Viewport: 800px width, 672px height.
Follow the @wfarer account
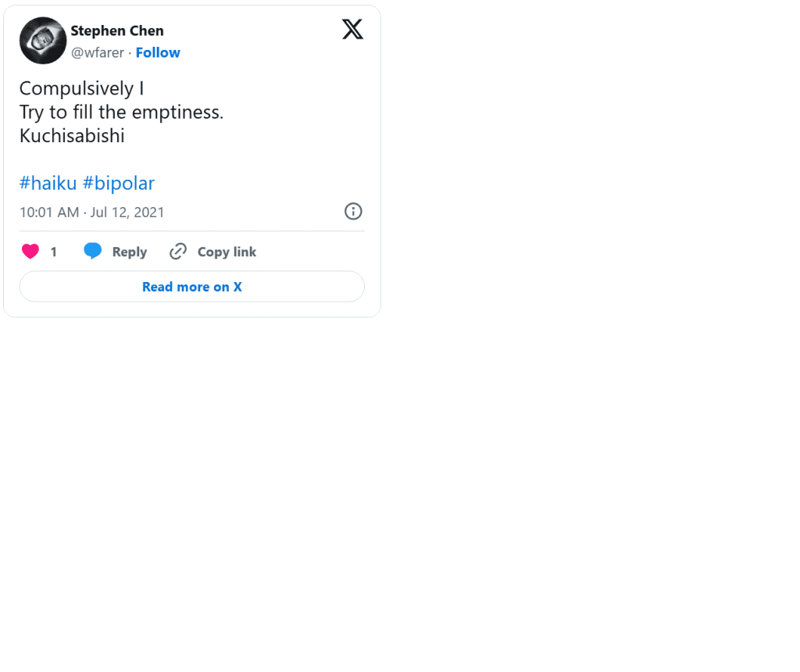158,52
